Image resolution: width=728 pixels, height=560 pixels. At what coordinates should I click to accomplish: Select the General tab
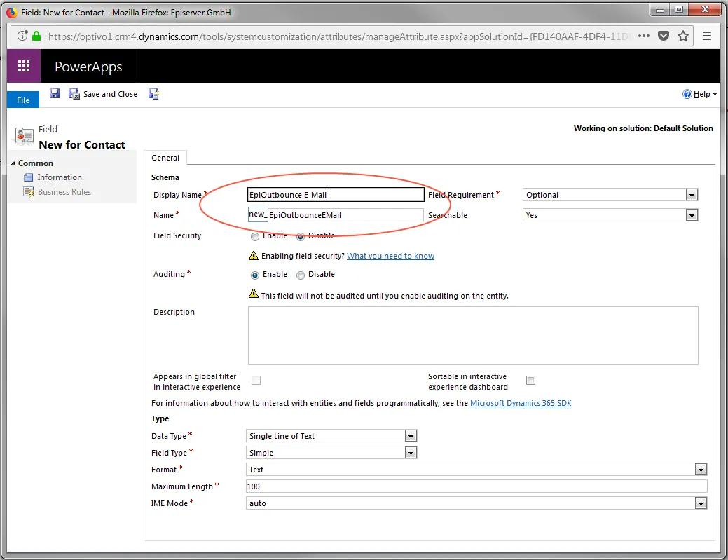coord(165,158)
